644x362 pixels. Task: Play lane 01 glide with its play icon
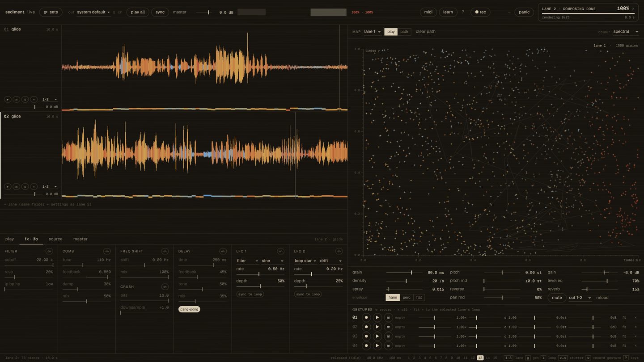pos(8,99)
